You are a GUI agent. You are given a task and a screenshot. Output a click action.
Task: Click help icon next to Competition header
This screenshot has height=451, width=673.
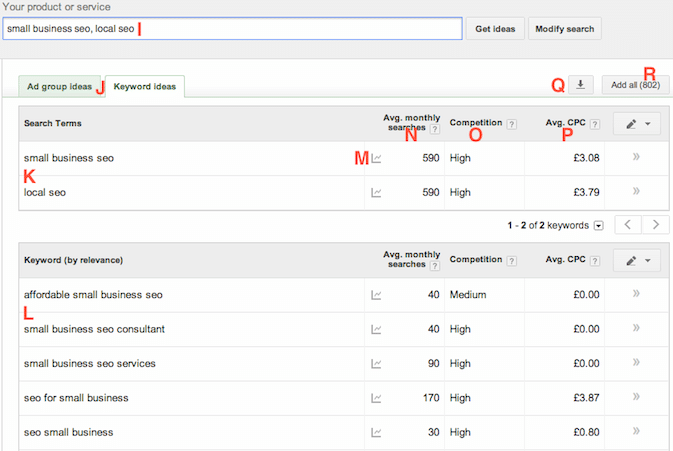click(512, 124)
